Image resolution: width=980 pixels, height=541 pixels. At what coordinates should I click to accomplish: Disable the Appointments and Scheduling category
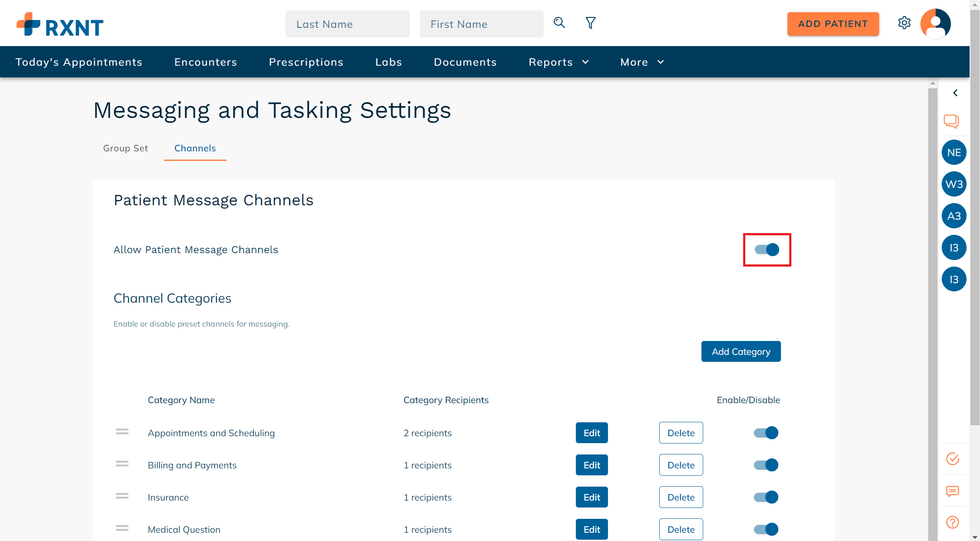(x=766, y=433)
